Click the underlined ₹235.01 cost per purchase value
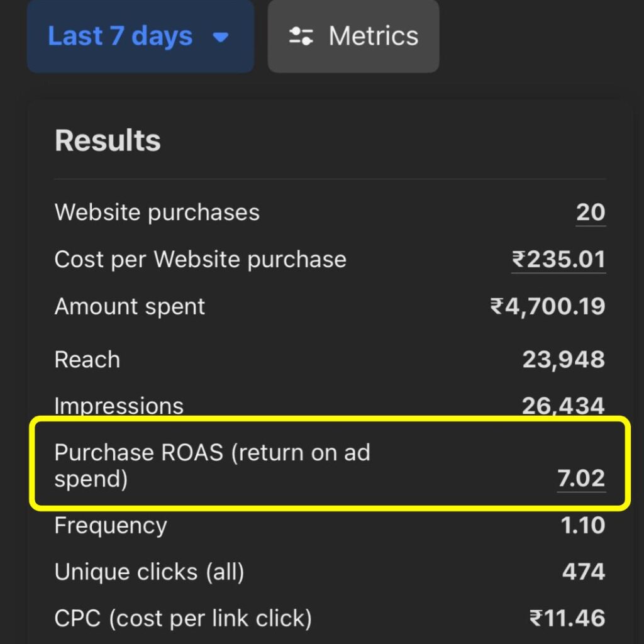 (x=558, y=259)
